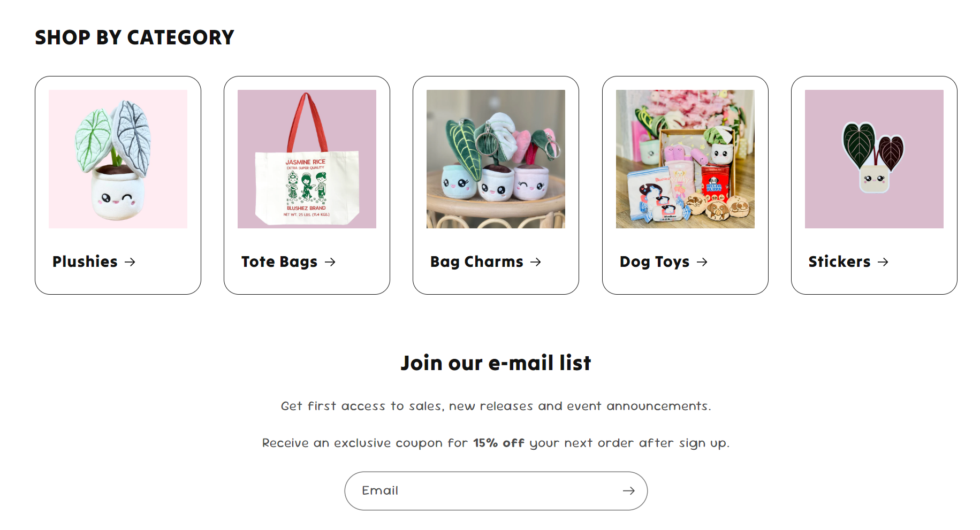Click the Jasmine Rice tote bag thumbnail

pyautogui.click(x=307, y=158)
